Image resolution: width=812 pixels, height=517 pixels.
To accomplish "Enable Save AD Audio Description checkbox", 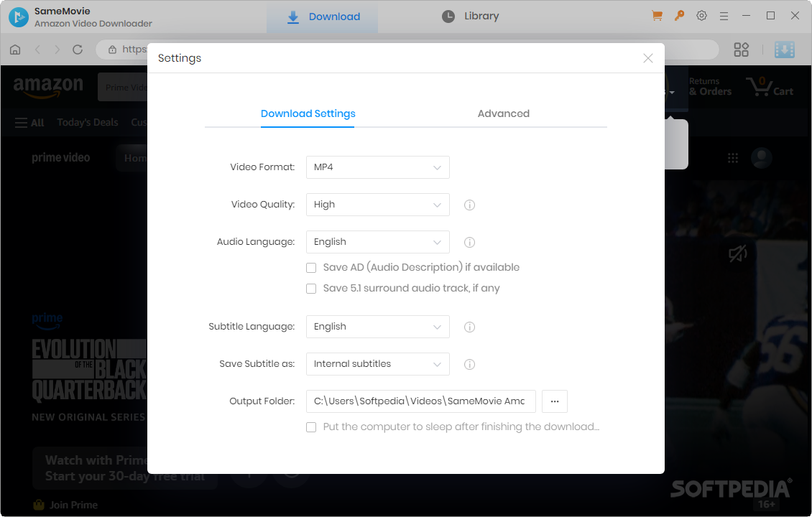I will (311, 268).
